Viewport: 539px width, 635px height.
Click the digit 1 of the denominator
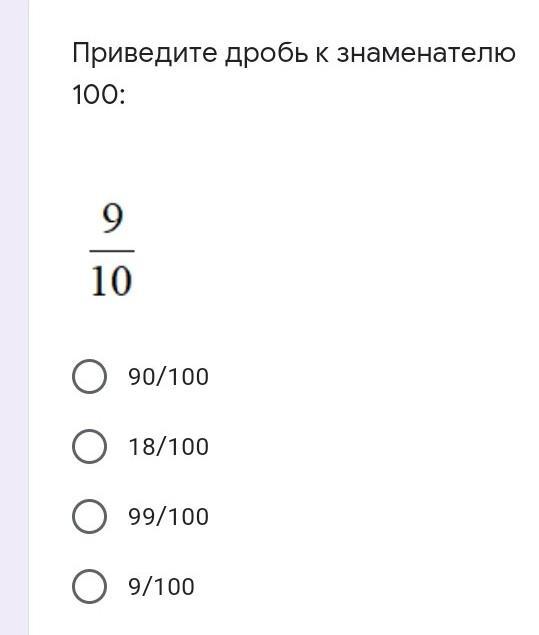[98, 281]
